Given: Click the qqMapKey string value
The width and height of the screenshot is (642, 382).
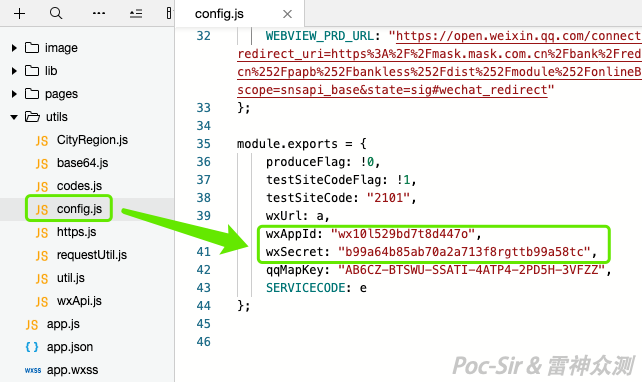Looking at the screenshot, I should (x=471, y=270).
